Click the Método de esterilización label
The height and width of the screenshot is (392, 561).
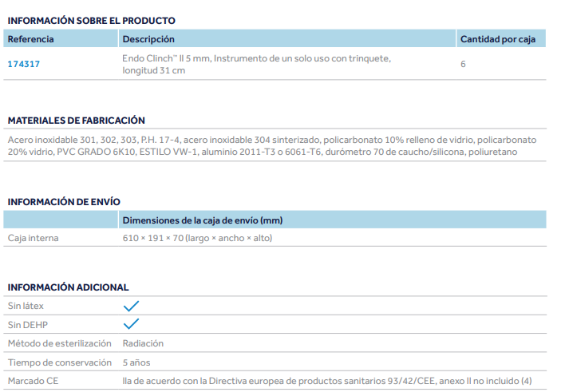coord(59,343)
